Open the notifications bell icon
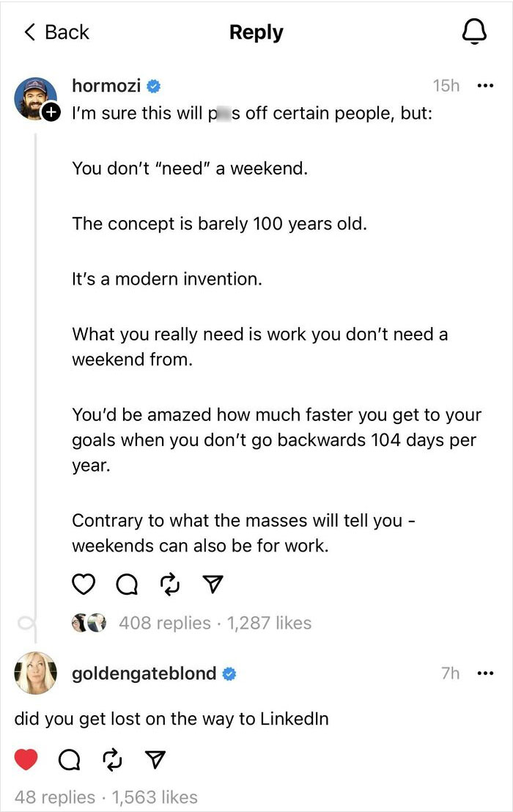513x812 pixels. [x=475, y=31]
